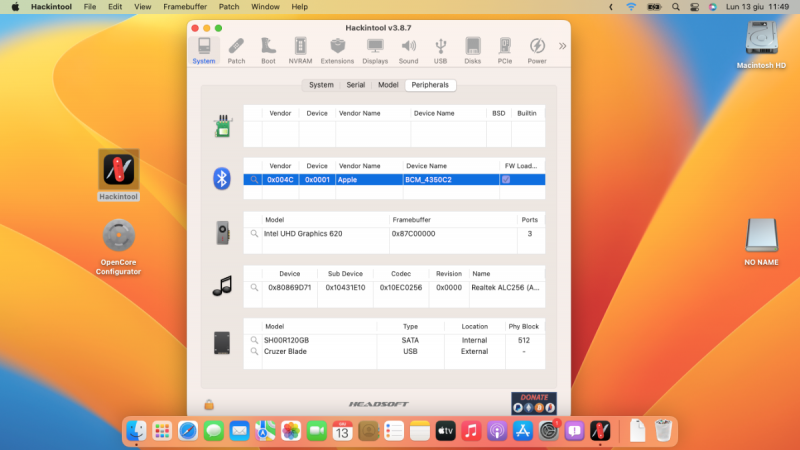Switch to the Serial tab
This screenshot has height=450, width=800.
[x=355, y=85]
